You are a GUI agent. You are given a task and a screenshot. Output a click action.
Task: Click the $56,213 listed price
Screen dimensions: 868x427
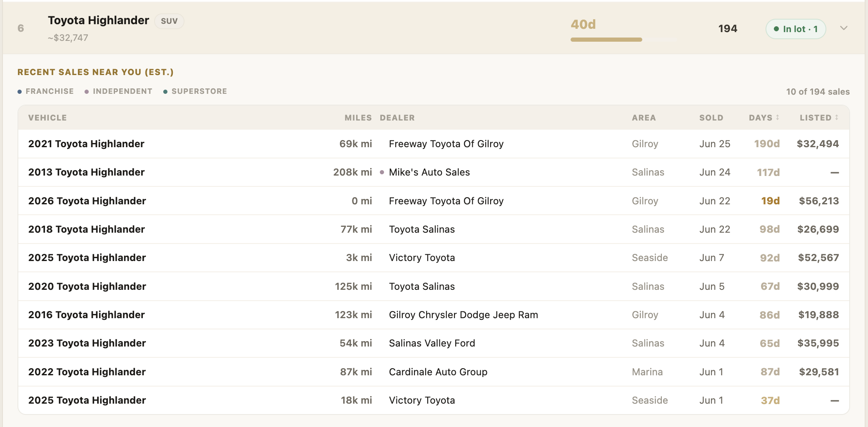(x=819, y=201)
